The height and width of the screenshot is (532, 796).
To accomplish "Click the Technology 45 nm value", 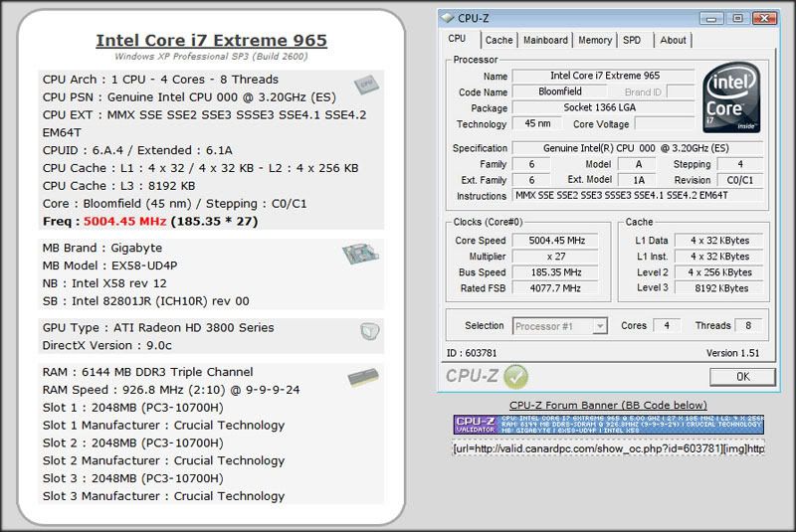I will pos(537,123).
